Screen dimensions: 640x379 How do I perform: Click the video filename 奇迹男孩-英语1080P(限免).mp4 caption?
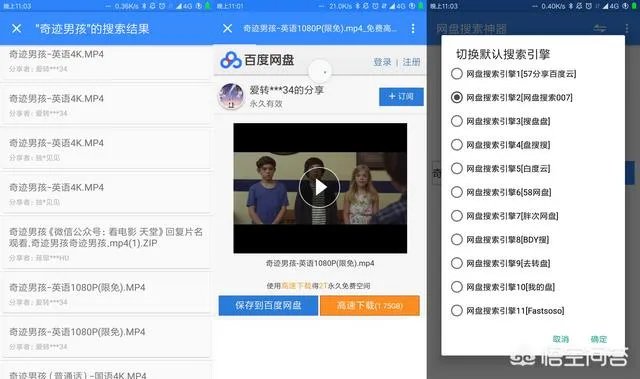point(320,264)
